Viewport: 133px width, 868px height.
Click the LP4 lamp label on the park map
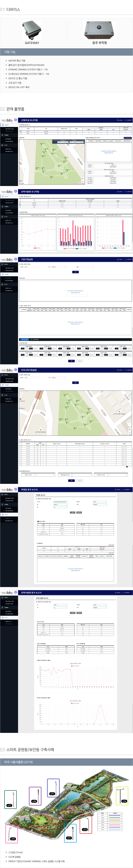pyautogui.click(x=124, y=801)
